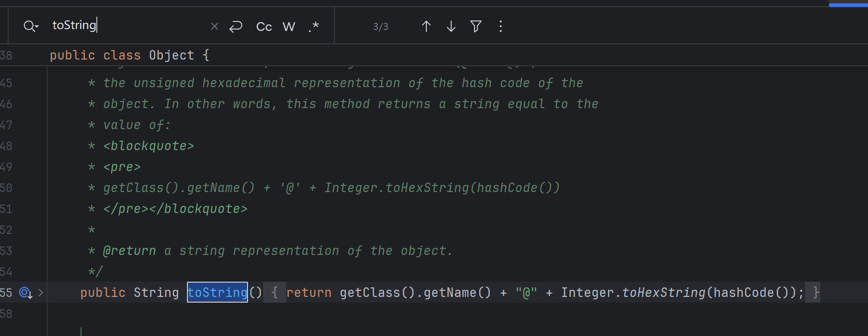Click the highlighted toString method name
This screenshot has width=868, height=336.
pos(217,293)
